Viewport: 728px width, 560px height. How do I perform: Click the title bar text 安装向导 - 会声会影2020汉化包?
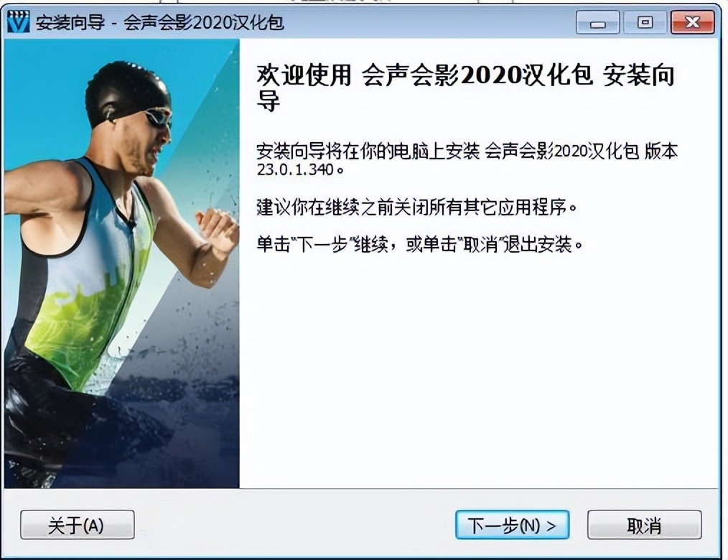pyautogui.click(x=159, y=22)
